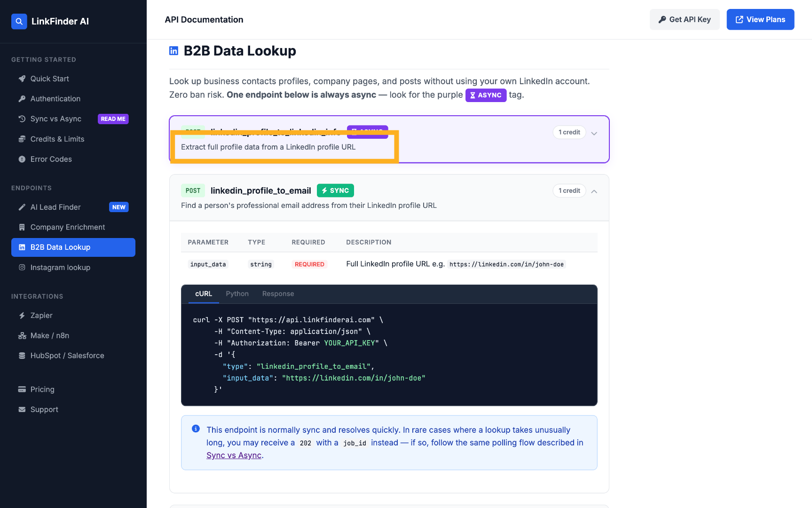Click the envelope icon next to Support
The width and height of the screenshot is (812, 508).
22,410
